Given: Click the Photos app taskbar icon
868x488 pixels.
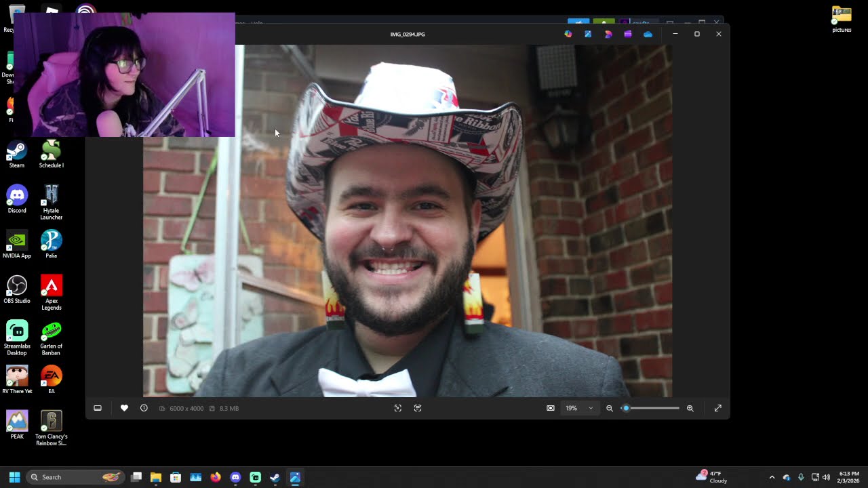Looking at the screenshot, I should (x=295, y=477).
